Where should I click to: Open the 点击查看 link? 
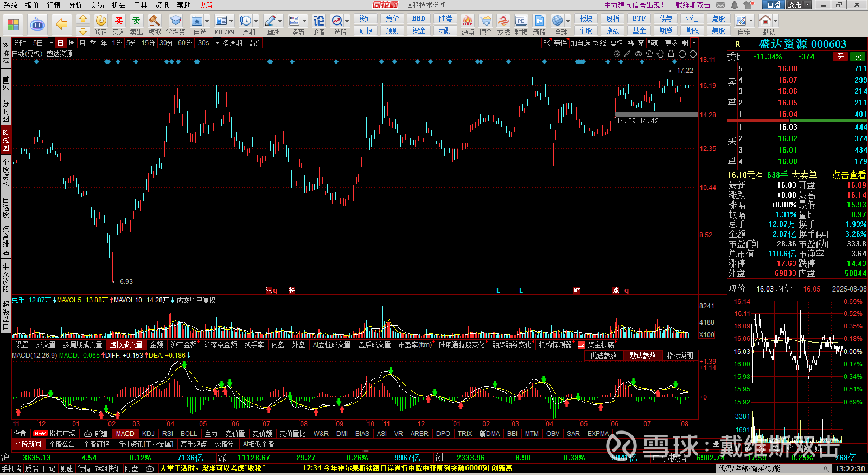(849, 175)
